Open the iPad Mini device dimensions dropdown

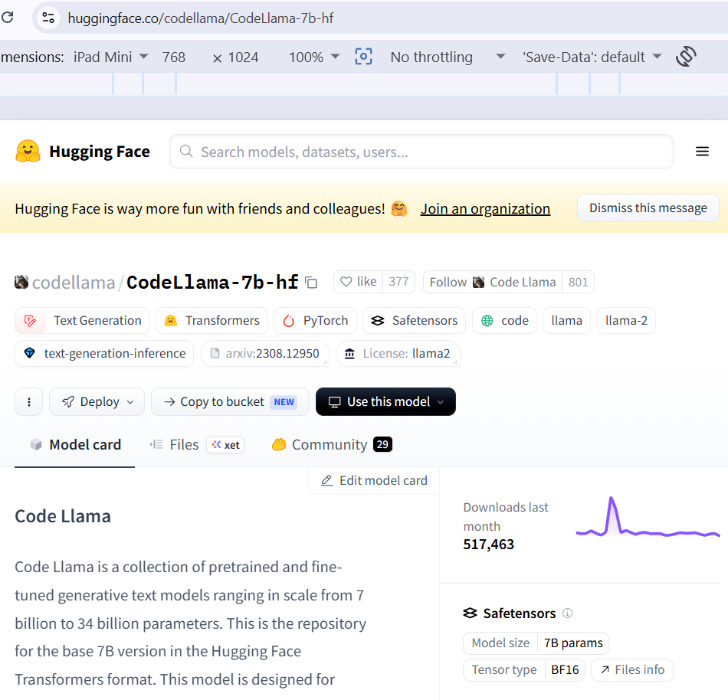[x=110, y=57]
